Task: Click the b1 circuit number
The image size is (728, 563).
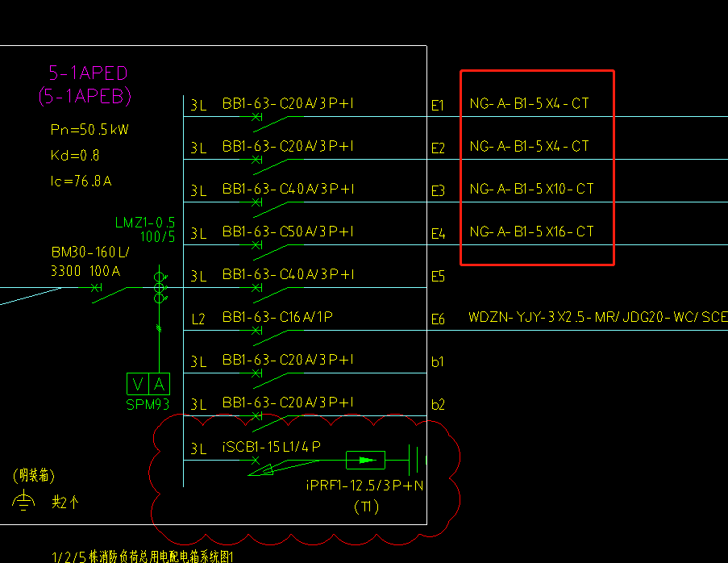Action: [437, 362]
